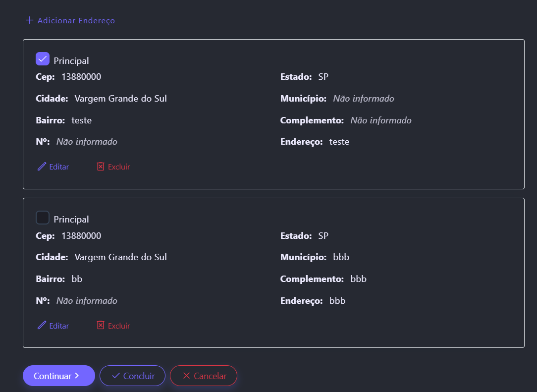Click the chevron arrow inside the Continuar button

[x=77, y=376]
